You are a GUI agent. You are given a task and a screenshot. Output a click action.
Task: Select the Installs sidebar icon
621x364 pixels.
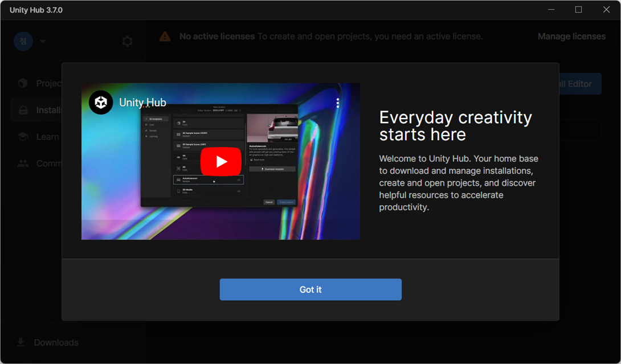point(23,110)
